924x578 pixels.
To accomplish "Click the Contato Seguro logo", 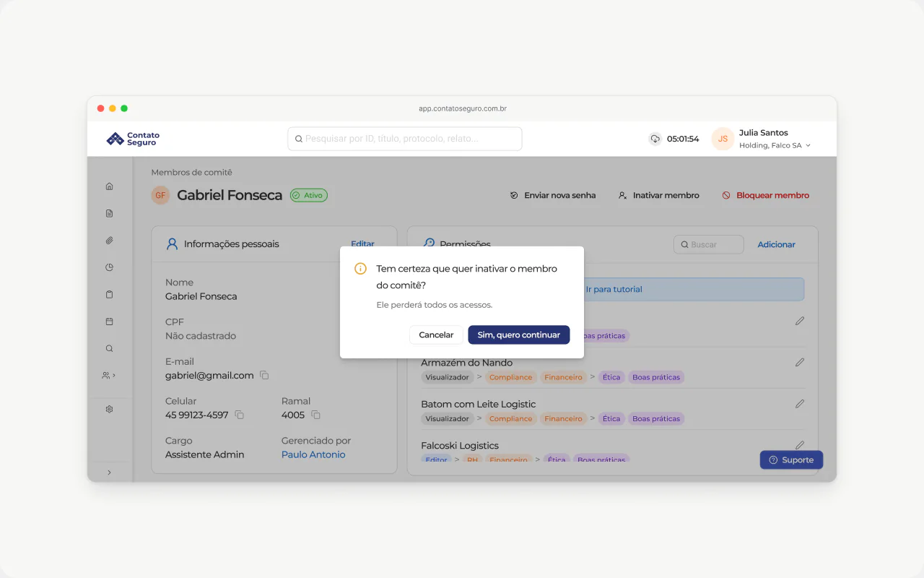I will tap(133, 139).
